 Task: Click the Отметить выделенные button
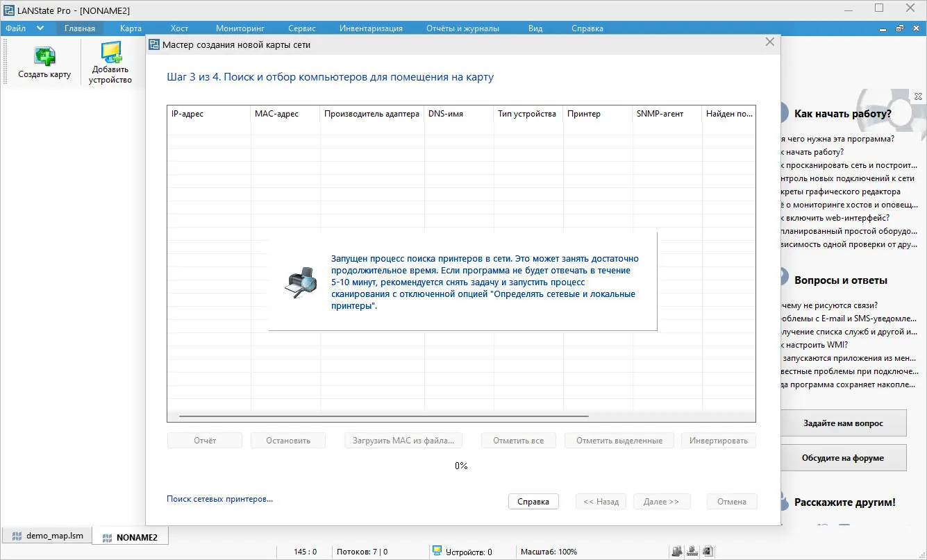pos(619,441)
